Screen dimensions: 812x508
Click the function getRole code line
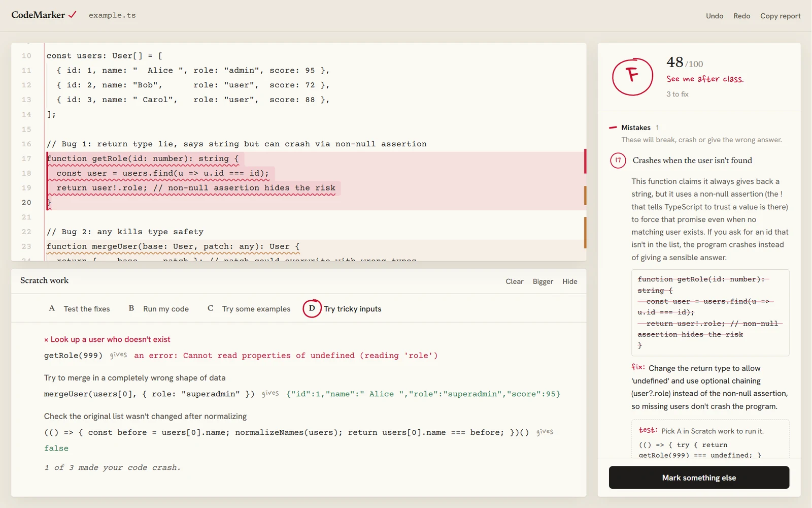point(143,158)
